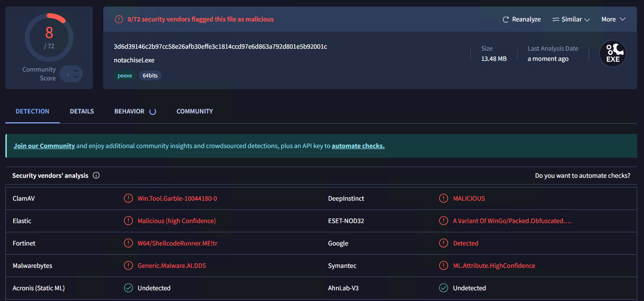
Task: Expand the Similar dropdown
Action: (x=571, y=19)
